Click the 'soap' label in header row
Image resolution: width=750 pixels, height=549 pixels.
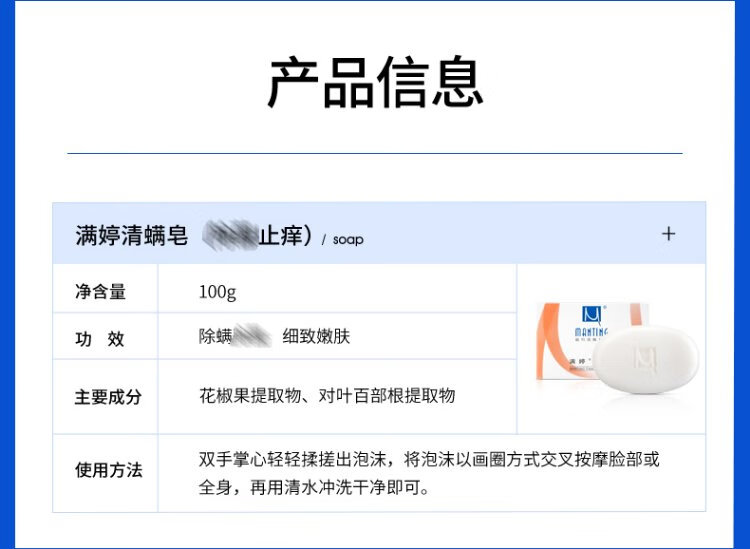pyautogui.click(x=348, y=240)
